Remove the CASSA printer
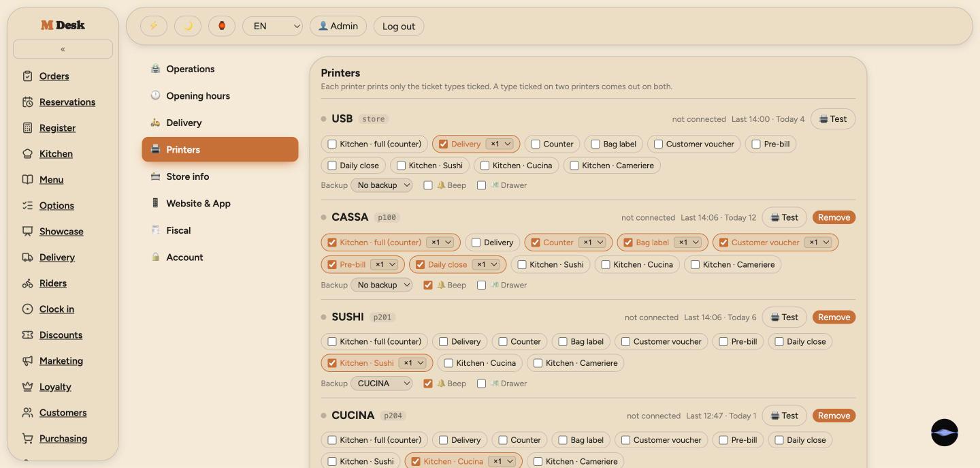 pyautogui.click(x=834, y=217)
